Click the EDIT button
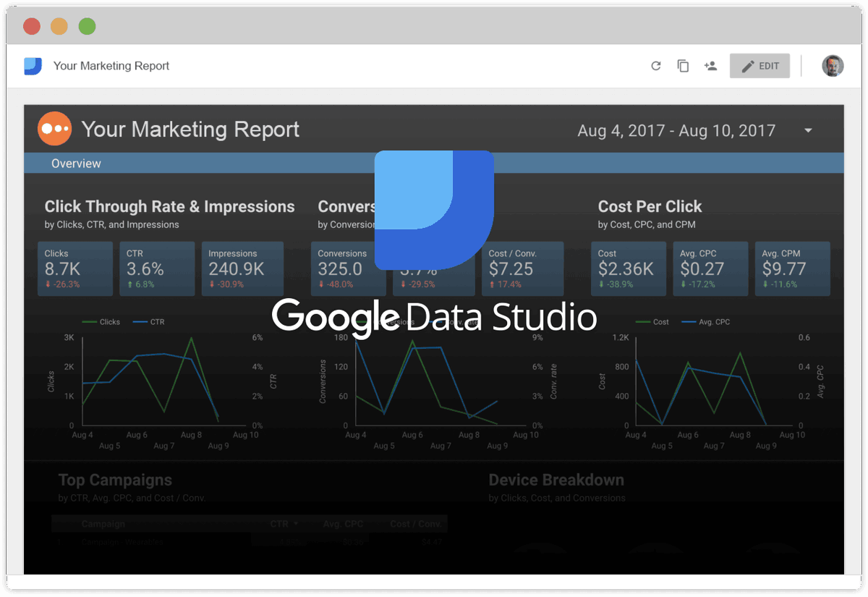 759,65
